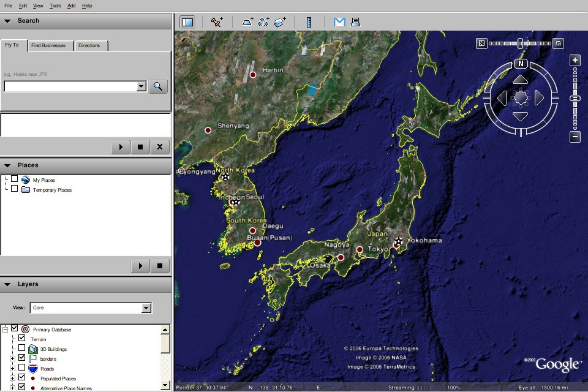This screenshot has height=392, width=588.
Task: Click the Add Image Overlay icon
Action: [x=280, y=22]
